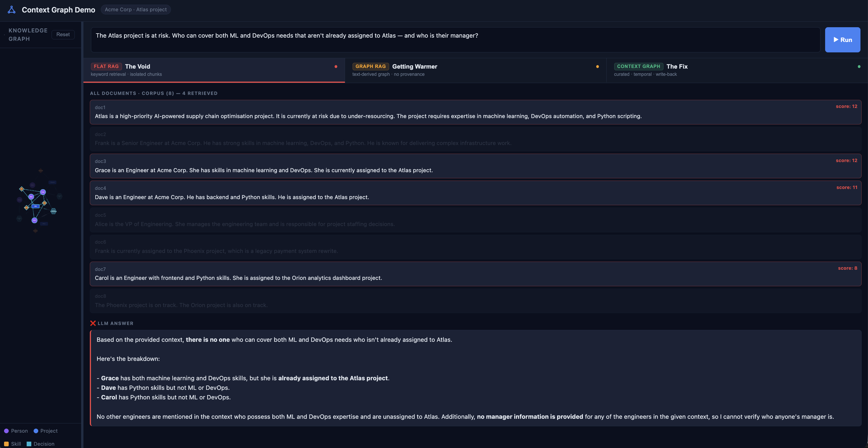Image resolution: width=868 pixels, height=448 pixels.
Task: Click the red X beside LLM Answer
Action: pos(93,323)
